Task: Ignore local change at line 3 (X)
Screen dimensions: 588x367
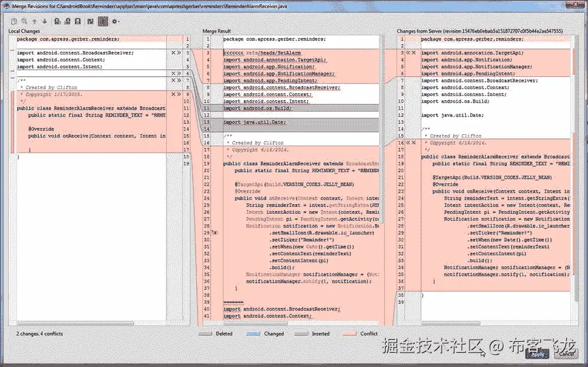Action: (173, 53)
